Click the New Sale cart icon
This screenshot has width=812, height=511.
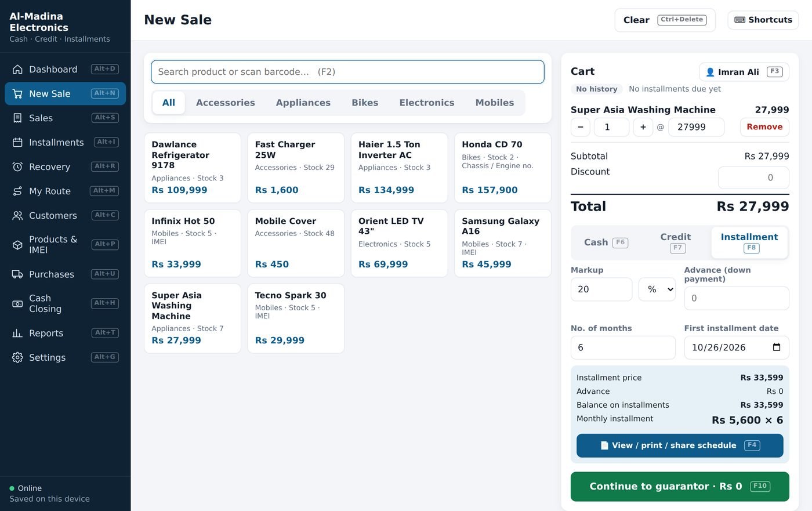[17, 93]
